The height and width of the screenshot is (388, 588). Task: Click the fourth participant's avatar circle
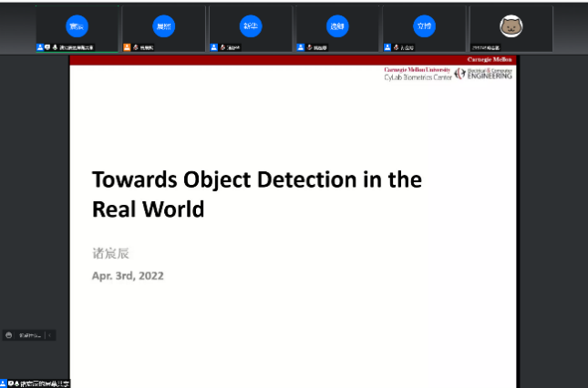pos(337,26)
